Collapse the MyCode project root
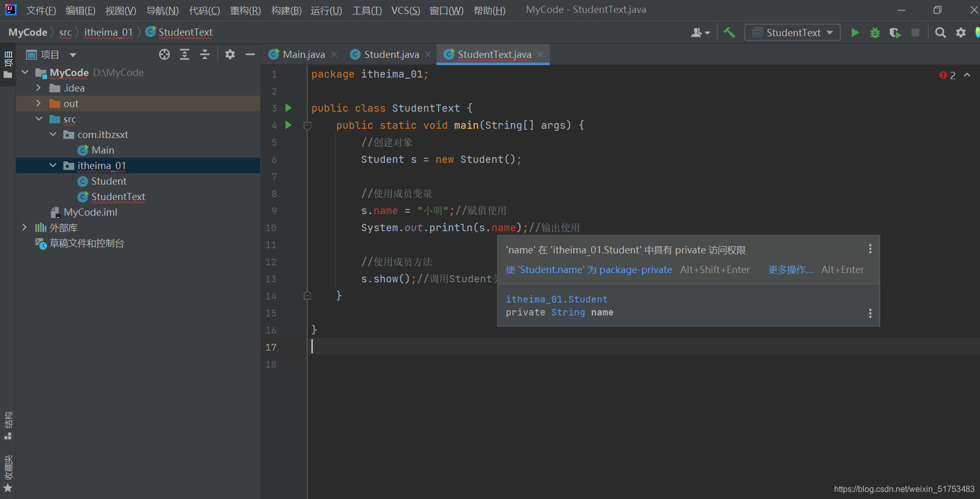 point(25,72)
